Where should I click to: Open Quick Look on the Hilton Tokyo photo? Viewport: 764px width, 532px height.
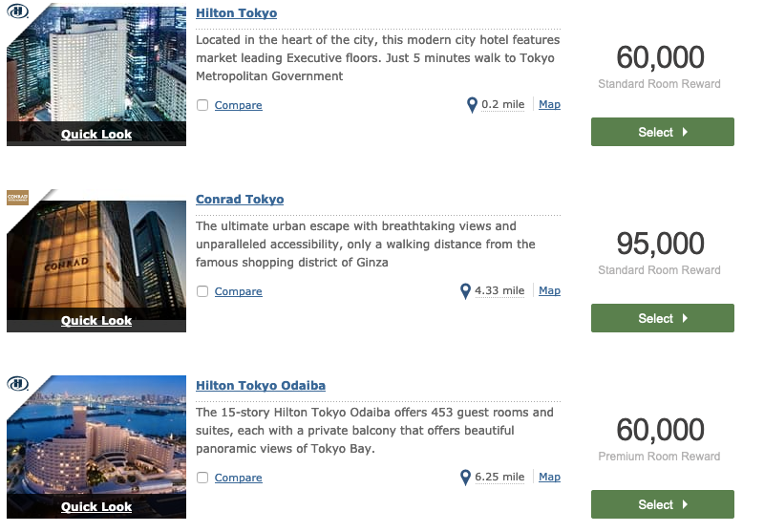(96, 134)
